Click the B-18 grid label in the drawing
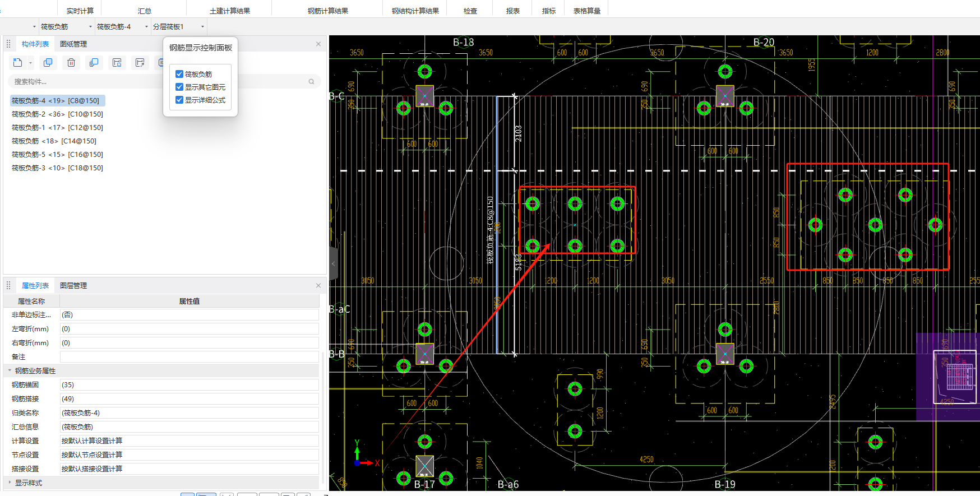The image size is (980, 496). click(x=464, y=42)
